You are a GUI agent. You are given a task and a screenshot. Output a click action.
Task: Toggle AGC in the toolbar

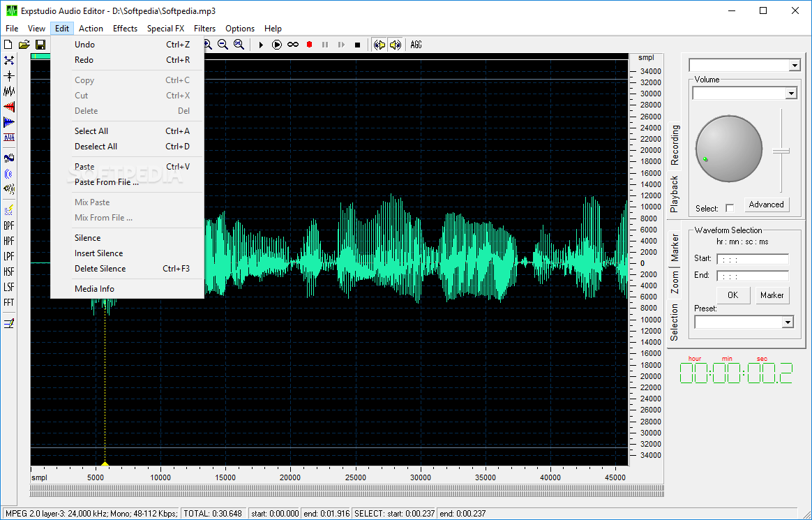pos(416,45)
